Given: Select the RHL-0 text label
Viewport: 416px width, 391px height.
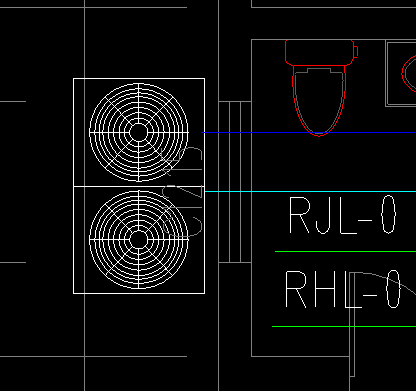Looking at the screenshot, I should point(342,289).
